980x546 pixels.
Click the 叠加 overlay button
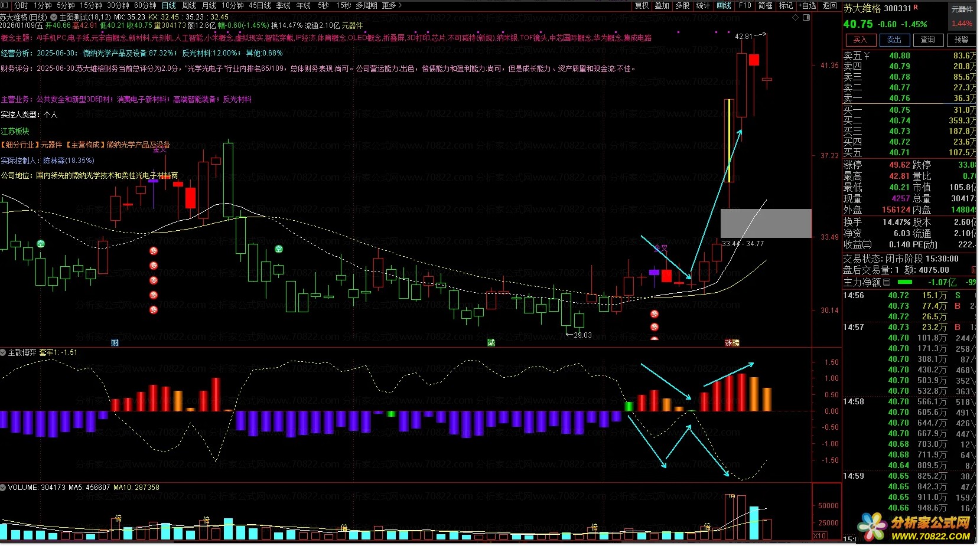pyautogui.click(x=662, y=5)
